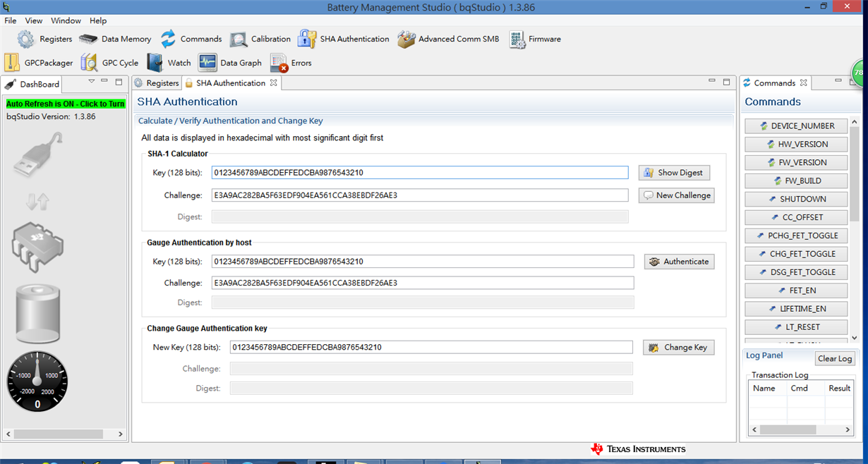The width and height of the screenshot is (868, 464).
Task: Toggle the PCHG FET command
Action: coord(797,236)
